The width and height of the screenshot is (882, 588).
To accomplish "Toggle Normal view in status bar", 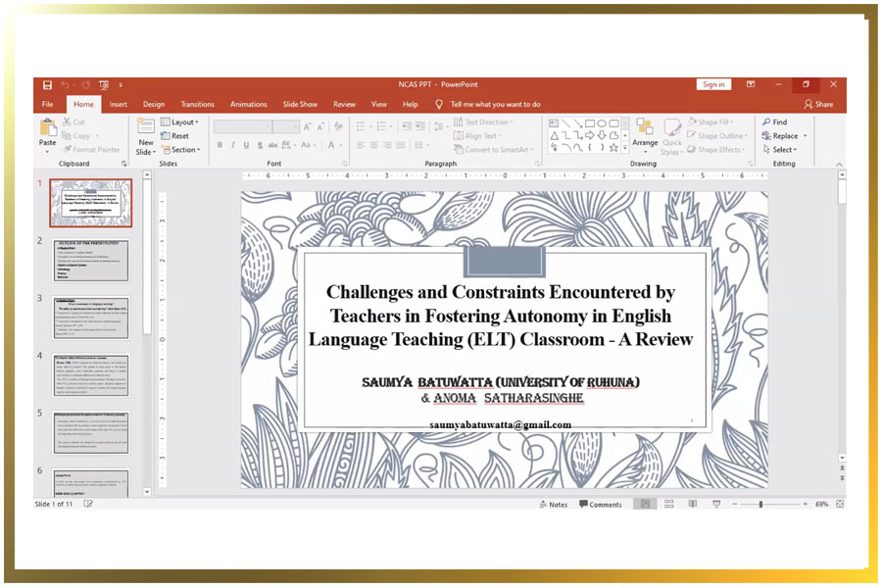I will point(645,504).
